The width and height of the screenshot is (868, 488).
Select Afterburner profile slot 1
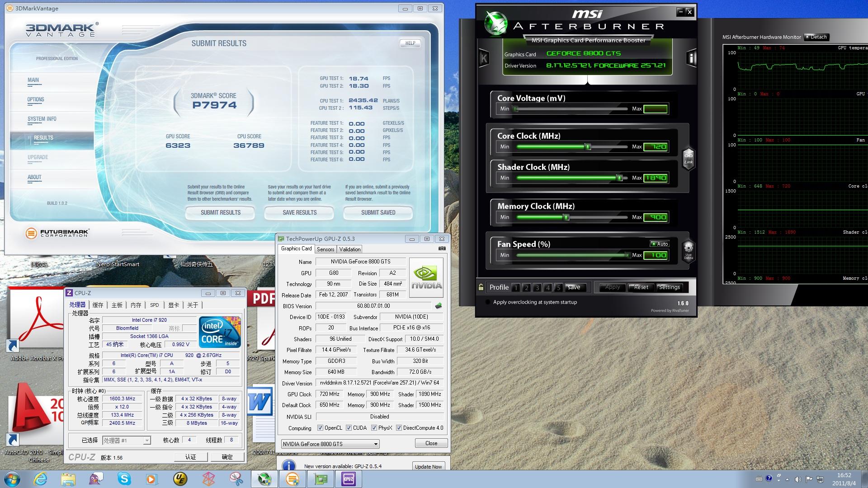pyautogui.click(x=515, y=287)
